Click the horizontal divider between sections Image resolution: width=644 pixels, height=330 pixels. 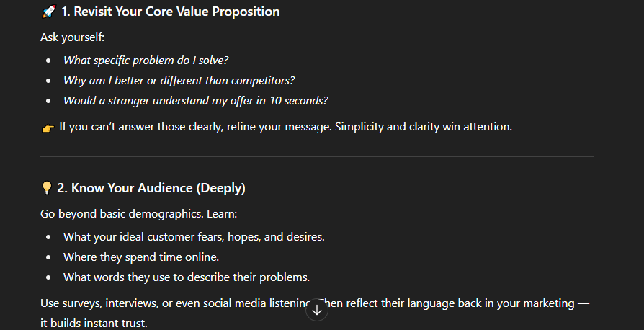[317, 156]
